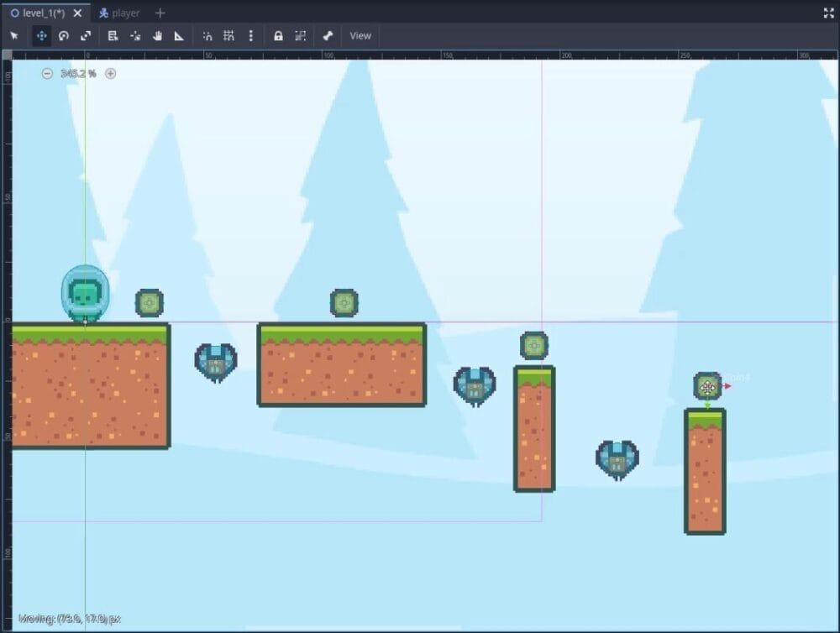Image resolution: width=840 pixels, height=633 pixels.
Task: Open skeleton options bone icon
Action: tap(328, 36)
